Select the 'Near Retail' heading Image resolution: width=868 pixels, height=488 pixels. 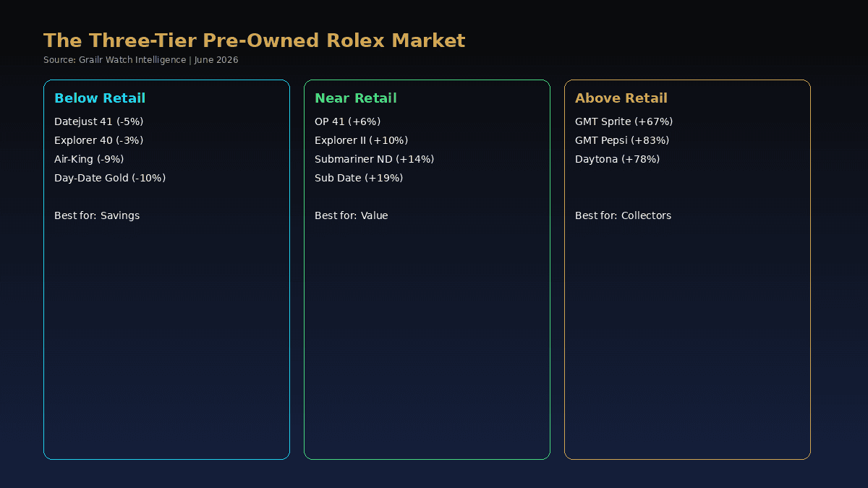tap(356, 98)
